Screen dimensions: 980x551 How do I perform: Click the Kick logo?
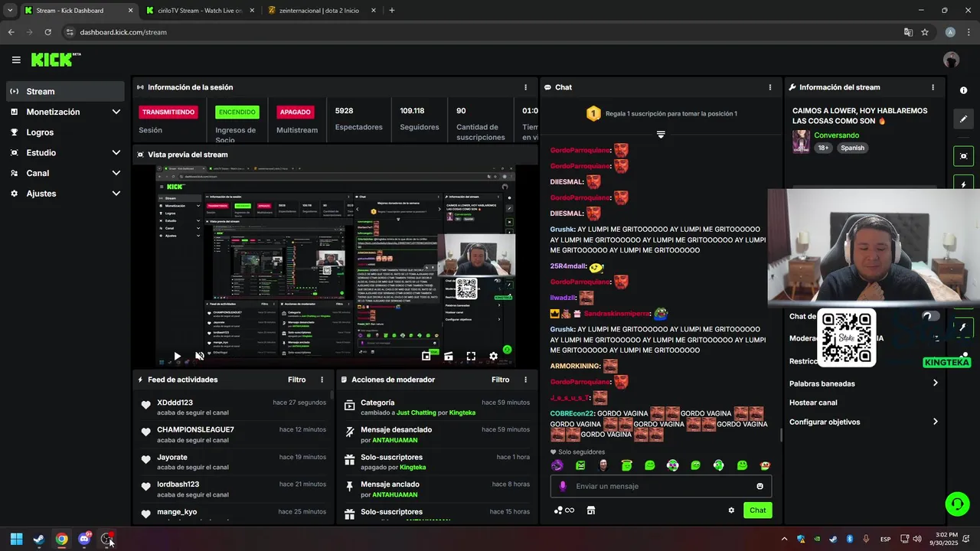[x=55, y=59]
